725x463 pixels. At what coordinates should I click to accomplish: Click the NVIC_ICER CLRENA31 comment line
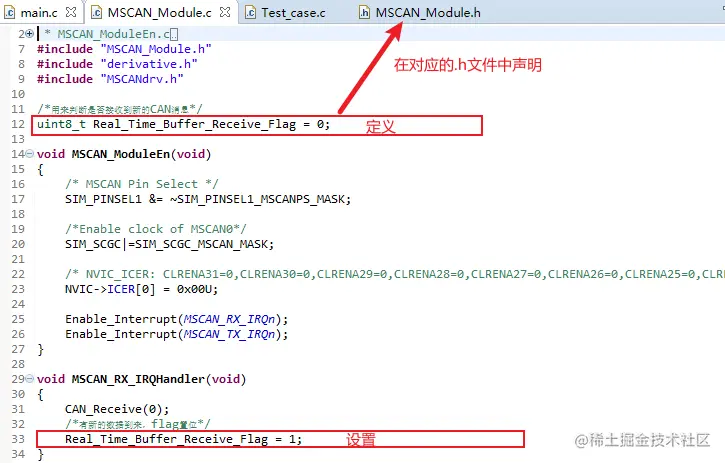(395, 274)
